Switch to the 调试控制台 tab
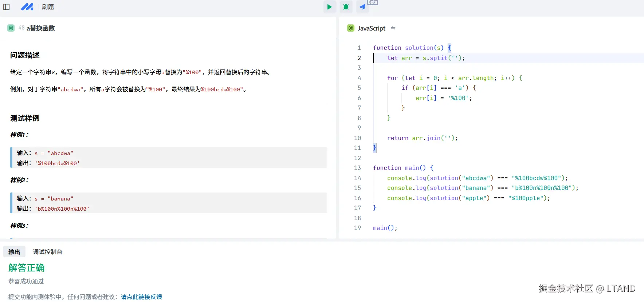The height and width of the screenshot is (302, 644). 47,252
